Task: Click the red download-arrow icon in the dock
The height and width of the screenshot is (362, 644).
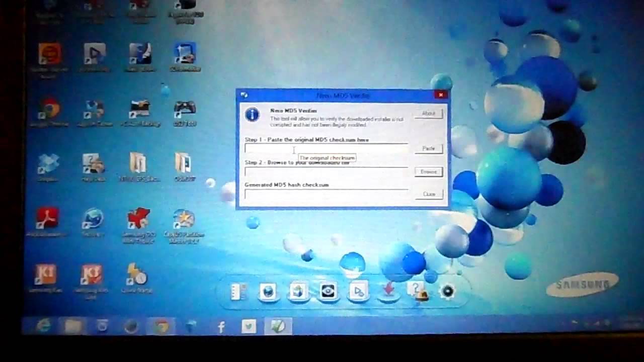Action: [x=388, y=292]
